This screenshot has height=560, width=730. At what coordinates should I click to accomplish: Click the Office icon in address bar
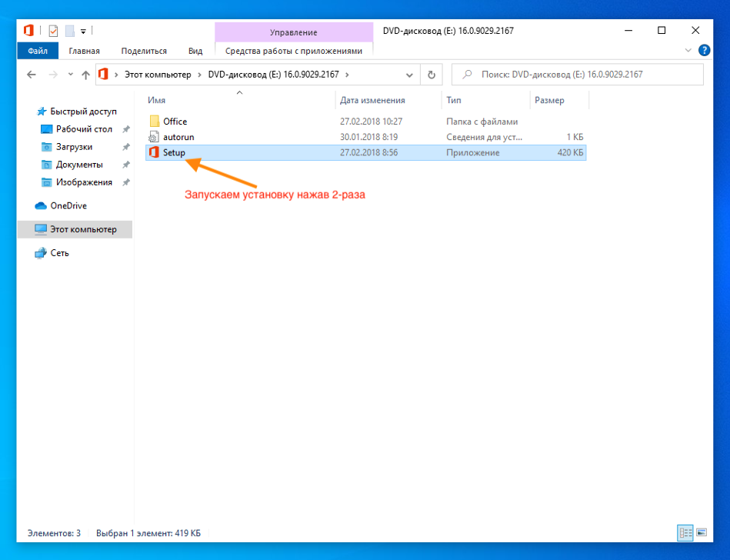103,74
